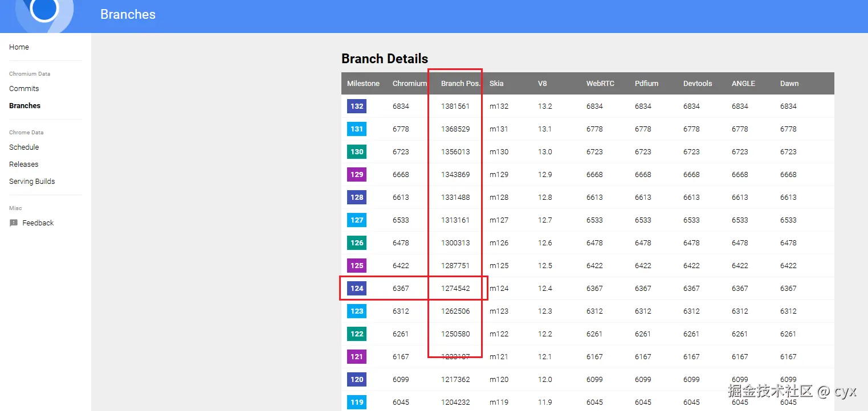The image size is (868, 411).
Task: Open the Releases page
Action: click(x=24, y=165)
